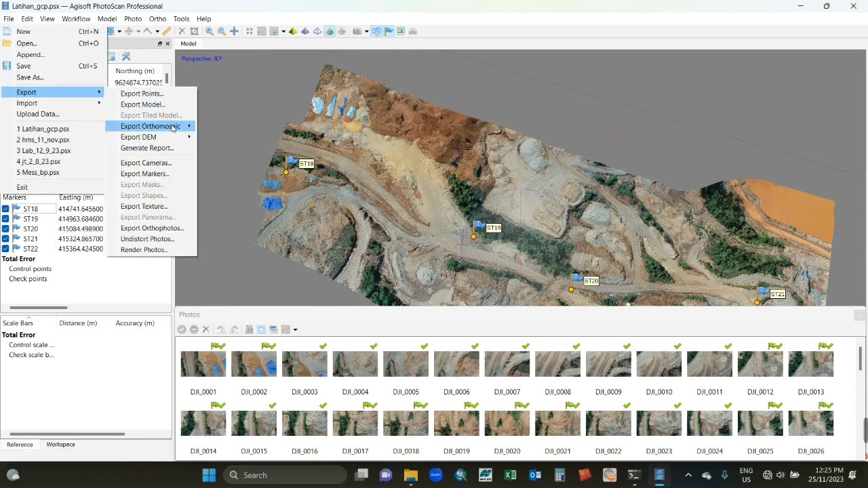The width and height of the screenshot is (868, 488).
Task: Open the dense cloud classes dropdown arrow
Action: [283, 31]
